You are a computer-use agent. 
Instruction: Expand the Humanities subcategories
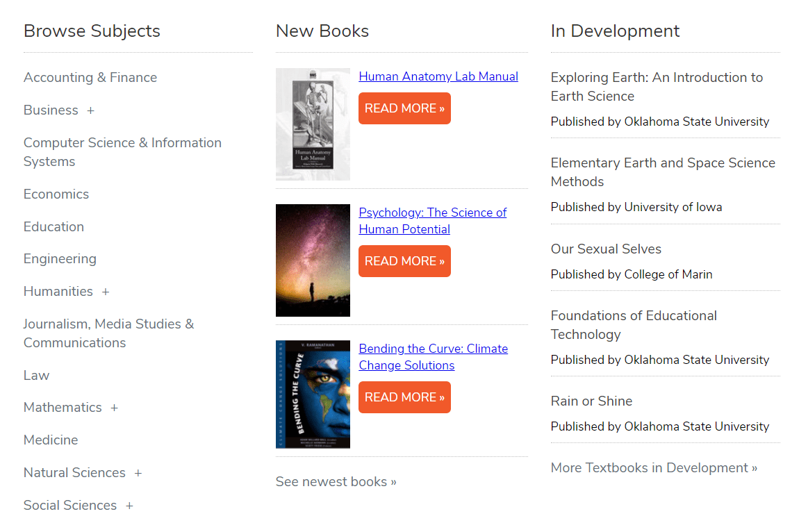pos(106,292)
